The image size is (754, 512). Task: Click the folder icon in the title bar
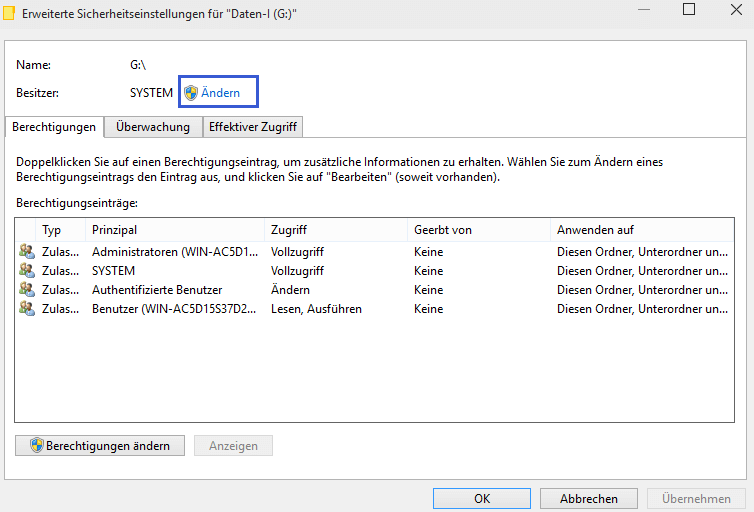pyautogui.click(x=9, y=13)
